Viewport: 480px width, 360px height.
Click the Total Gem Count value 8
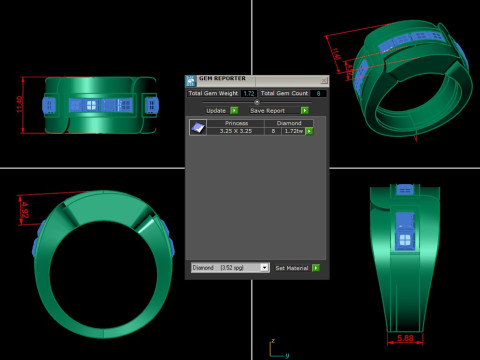[x=318, y=93]
